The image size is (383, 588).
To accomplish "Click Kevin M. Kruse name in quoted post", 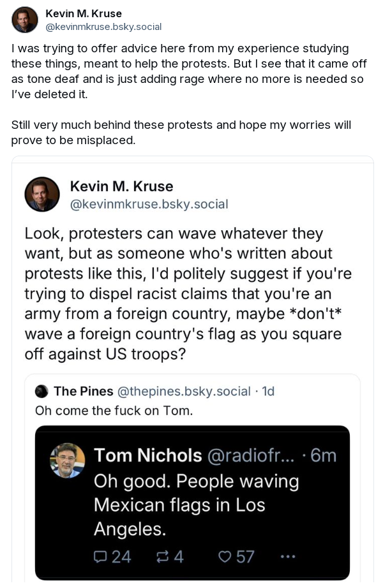I will click(121, 186).
